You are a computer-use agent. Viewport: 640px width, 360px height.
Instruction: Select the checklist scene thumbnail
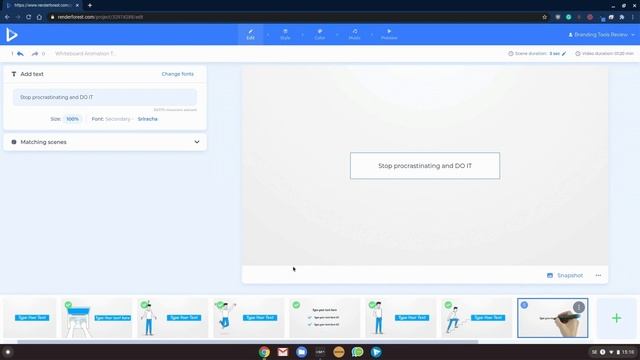point(325,318)
